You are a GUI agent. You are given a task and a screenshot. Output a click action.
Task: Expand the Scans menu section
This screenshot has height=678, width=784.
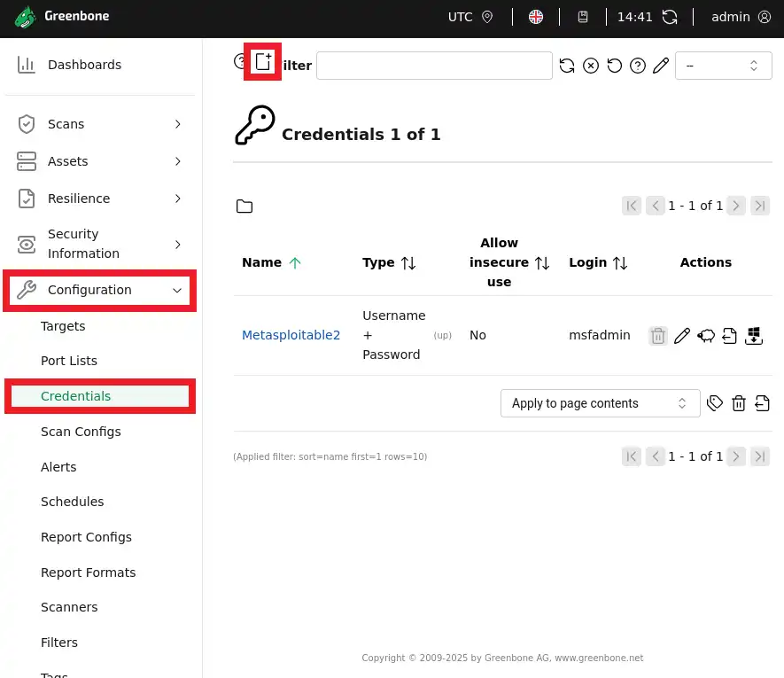click(x=99, y=124)
